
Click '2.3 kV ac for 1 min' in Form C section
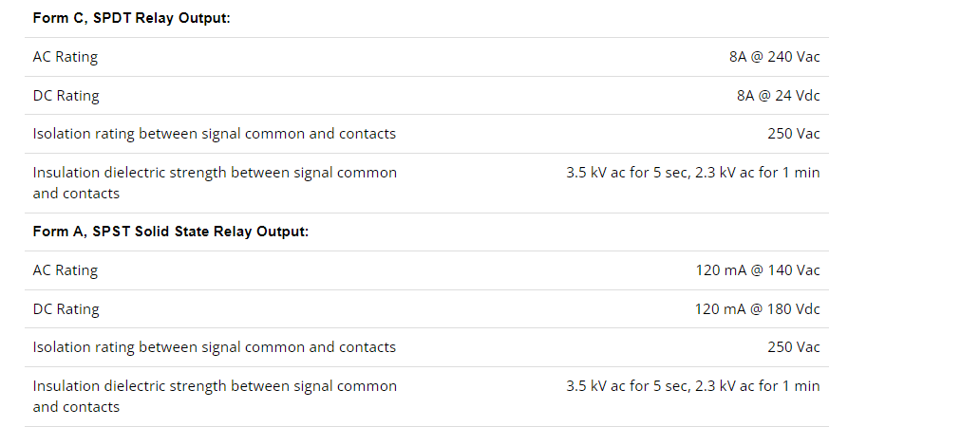(758, 173)
